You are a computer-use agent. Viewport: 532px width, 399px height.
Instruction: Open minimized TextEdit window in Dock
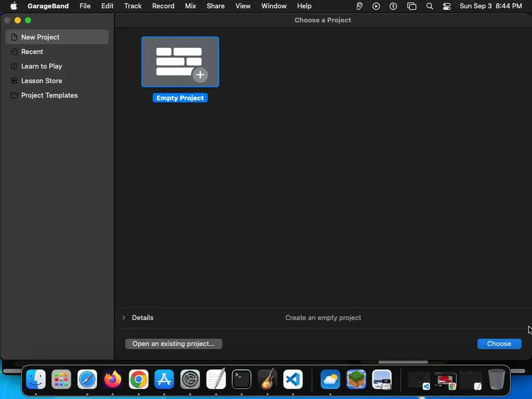click(x=471, y=380)
